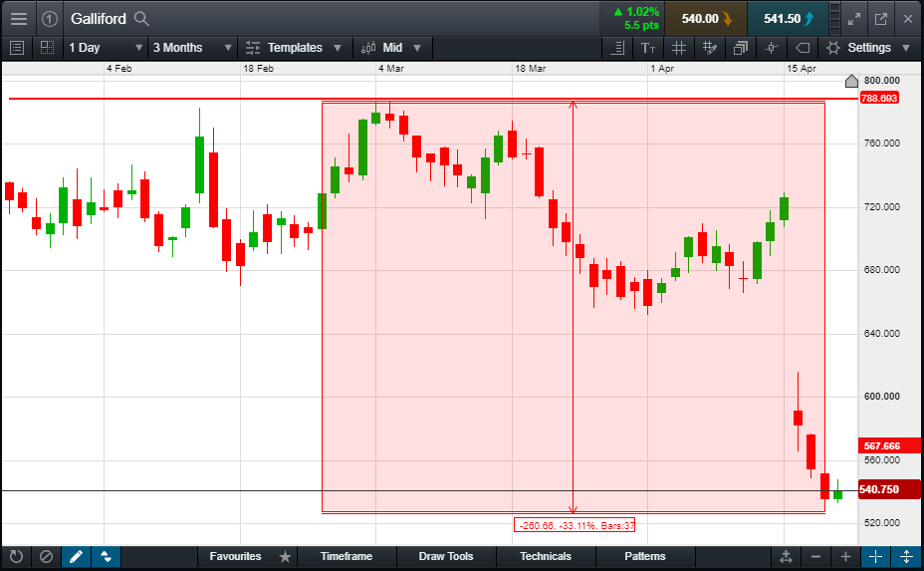Click the 540.00 sell price button
The height and width of the screenshot is (571, 924).
pos(706,19)
